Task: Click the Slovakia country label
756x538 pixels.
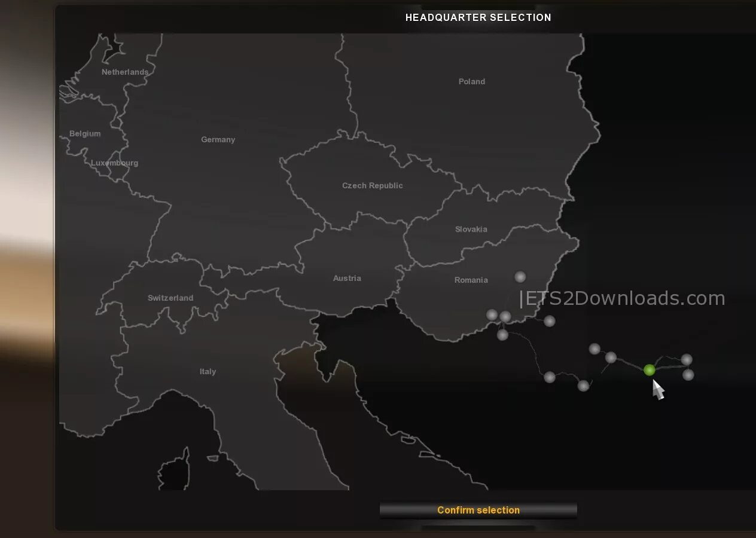Action: tap(471, 230)
